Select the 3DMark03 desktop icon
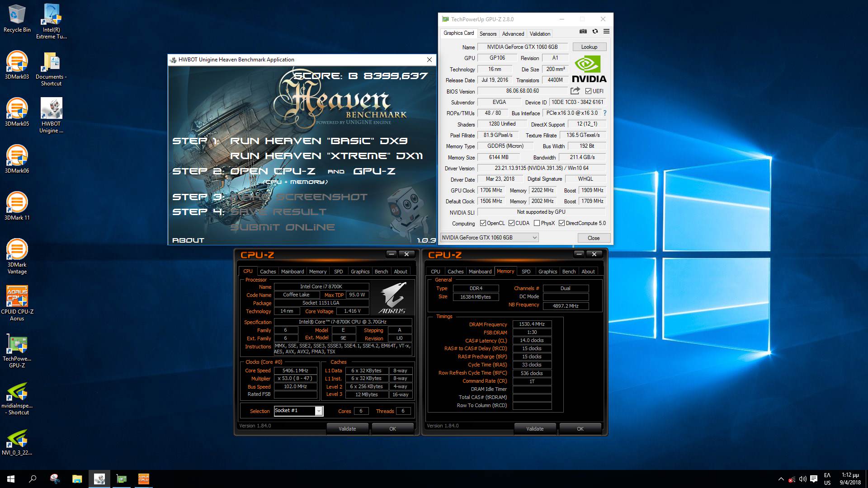The width and height of the screenshot is (868, 488). point(17,65)
